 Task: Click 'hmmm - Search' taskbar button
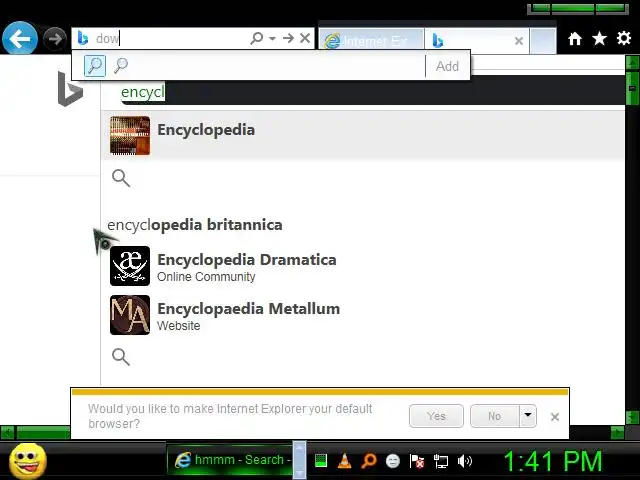tap(230, 460)
